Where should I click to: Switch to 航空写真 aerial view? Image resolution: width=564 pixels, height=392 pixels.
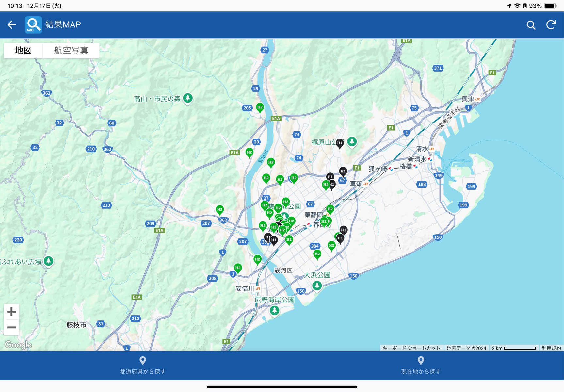(71, 51)
